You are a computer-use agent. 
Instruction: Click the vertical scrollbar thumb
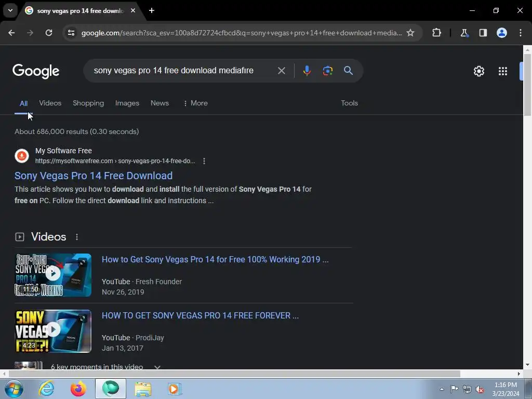(527, 85)
